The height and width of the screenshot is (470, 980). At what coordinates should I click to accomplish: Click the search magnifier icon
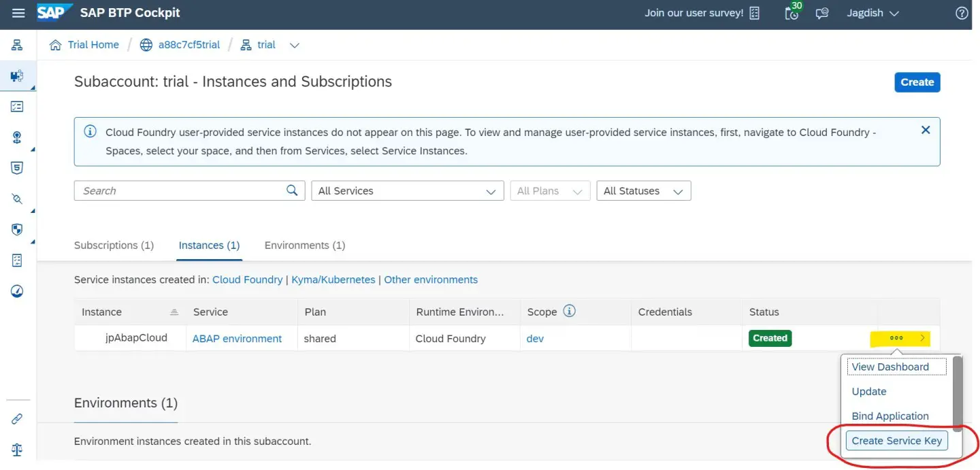(292, 190)
